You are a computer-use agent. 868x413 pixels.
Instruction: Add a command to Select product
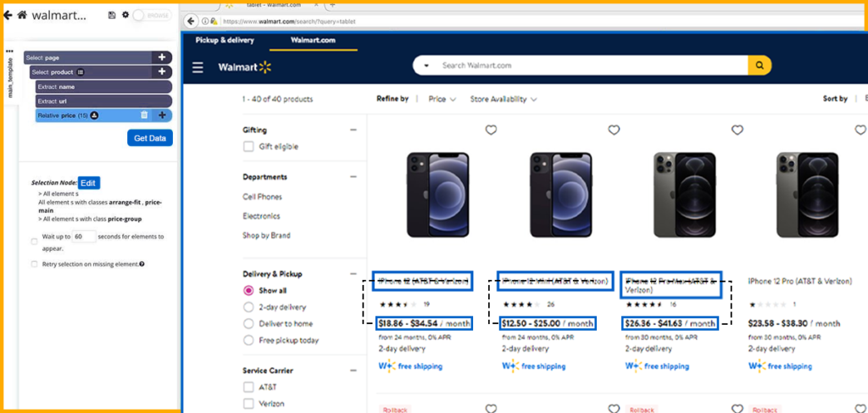point(162,72)
